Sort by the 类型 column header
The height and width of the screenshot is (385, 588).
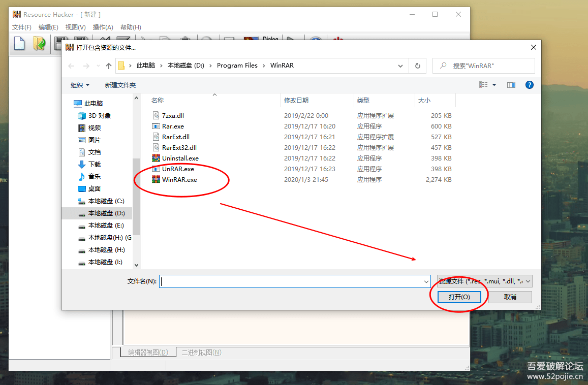point(363,101)
